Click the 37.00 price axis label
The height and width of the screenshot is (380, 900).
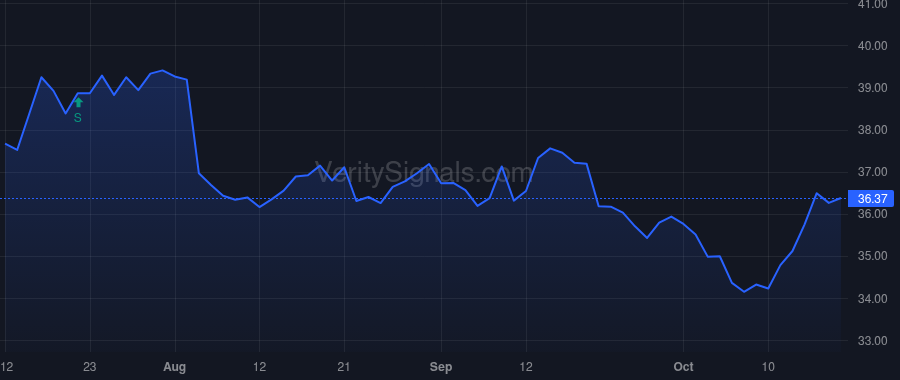pyautogui.click(x=872, y=172)
